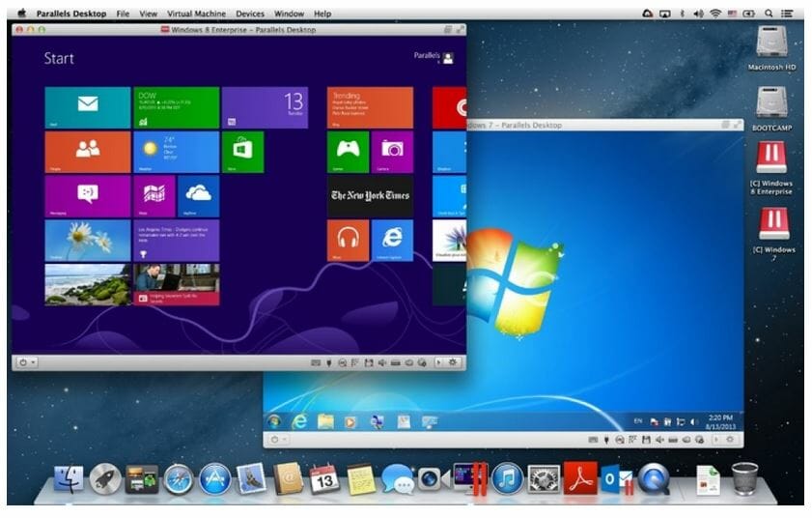
Task: Open Finder from the Dock
Action: pyautogui.click(x=69, y=478)
